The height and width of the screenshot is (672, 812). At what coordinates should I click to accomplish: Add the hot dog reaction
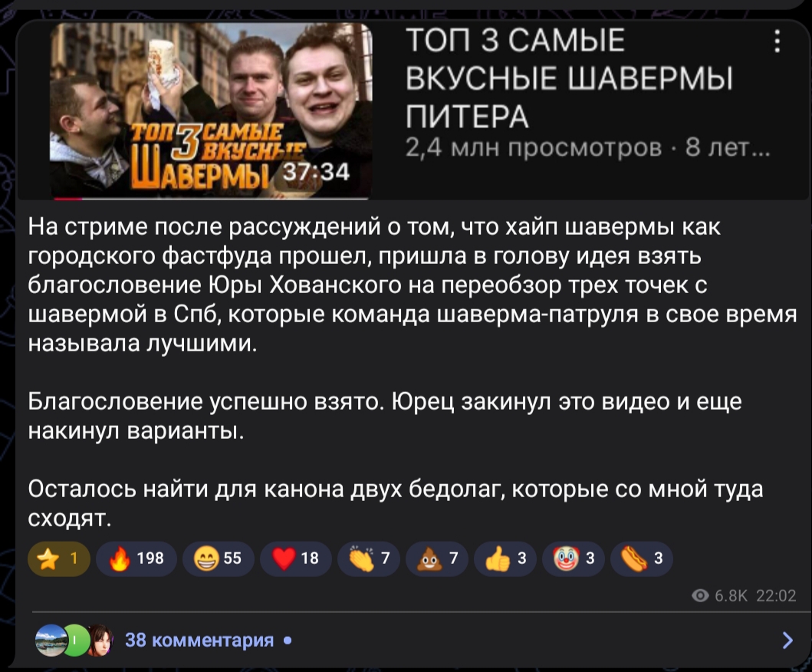click(642, 558)
